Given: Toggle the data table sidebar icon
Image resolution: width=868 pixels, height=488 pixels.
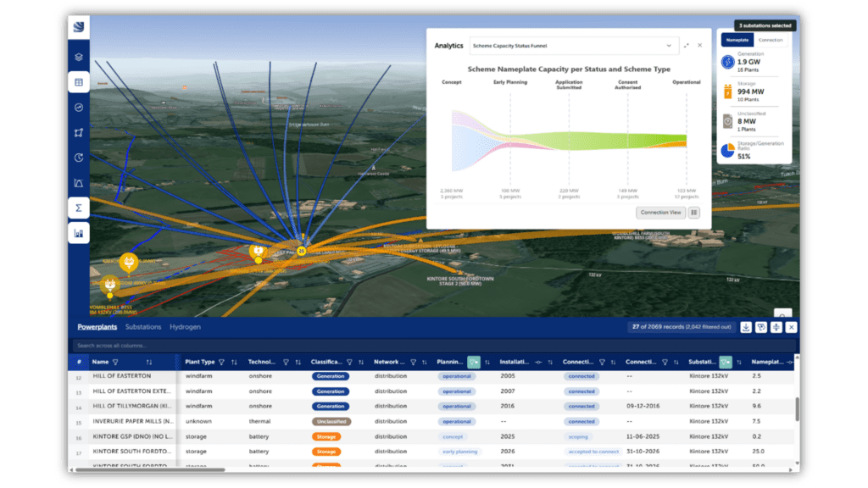Looking at the screenshot, I should tap(79, 82).
